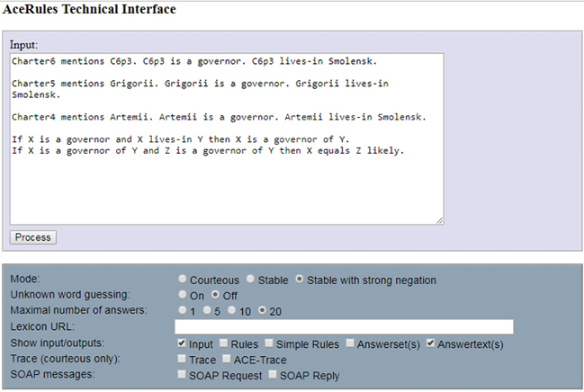Enable the ACE-Trace checkbox
The width and height of the screenshot is (584, 392).
[226, 360]
